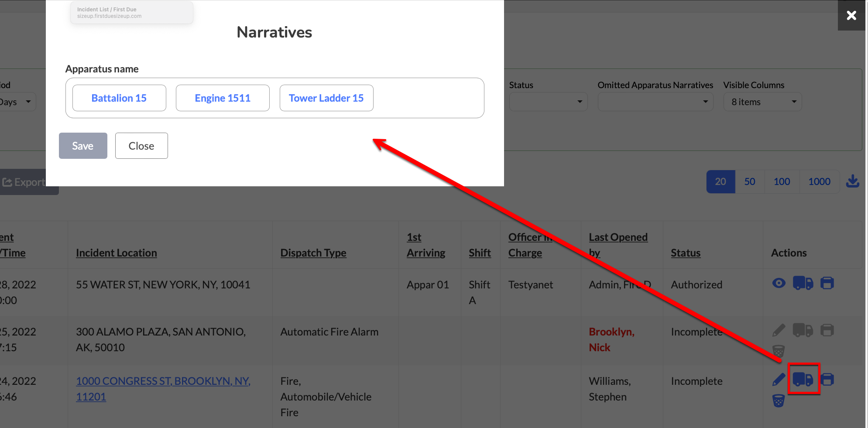The width and height of the screenshot is (868, 428).
Task: Sort by Incident Location column
Action: [x=117, y=253]
